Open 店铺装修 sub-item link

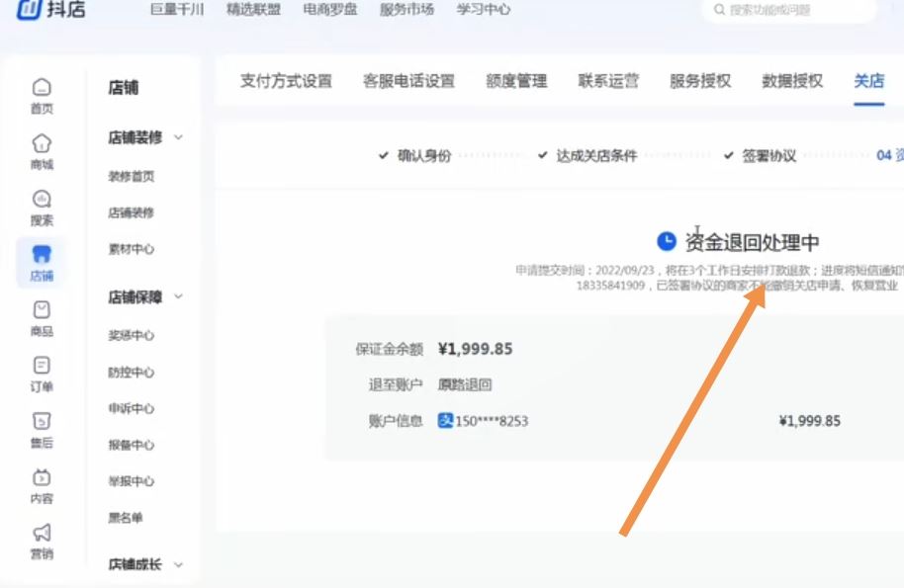131,213
